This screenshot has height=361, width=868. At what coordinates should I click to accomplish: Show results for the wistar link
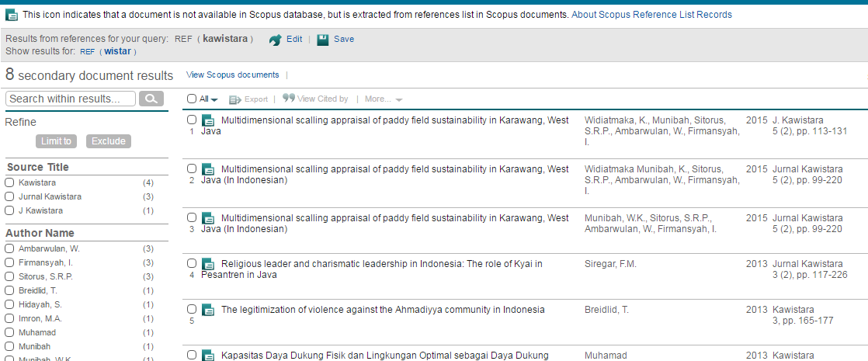pos(116,51)
